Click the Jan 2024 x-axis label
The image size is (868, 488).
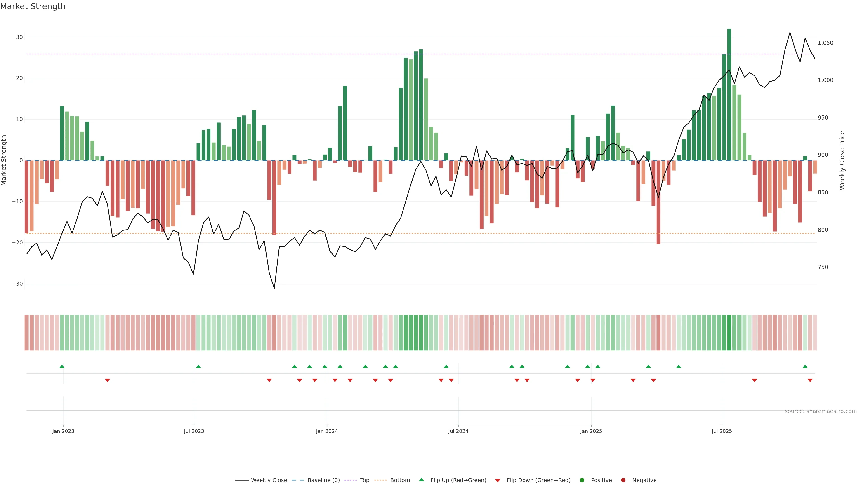click(x=326, y=431)
